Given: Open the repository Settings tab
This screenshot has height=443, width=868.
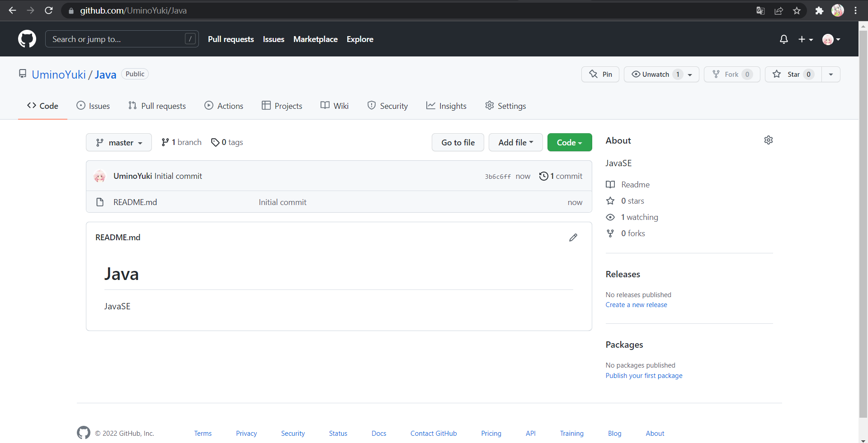Looking at the screenshot, I should (505, 106).
